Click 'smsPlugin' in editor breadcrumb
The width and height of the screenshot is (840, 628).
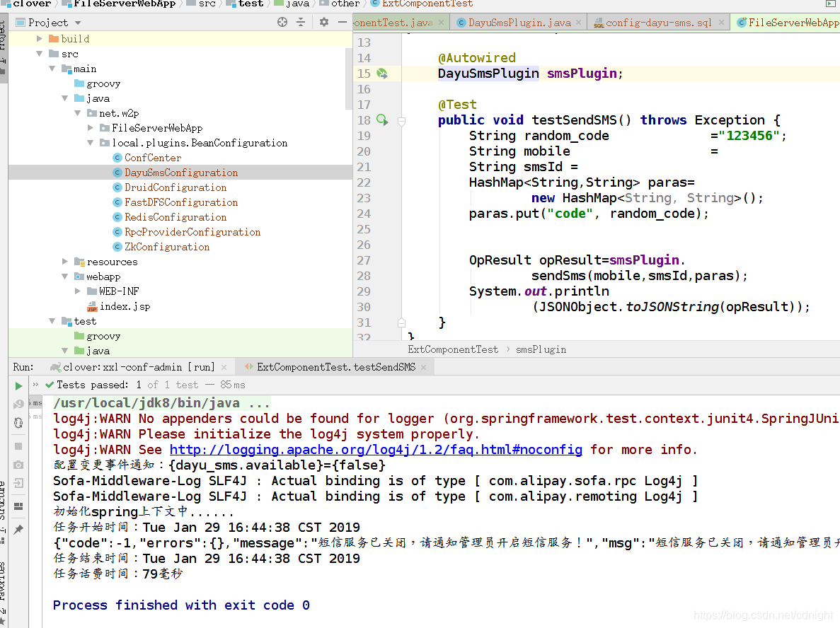[541, 349]
